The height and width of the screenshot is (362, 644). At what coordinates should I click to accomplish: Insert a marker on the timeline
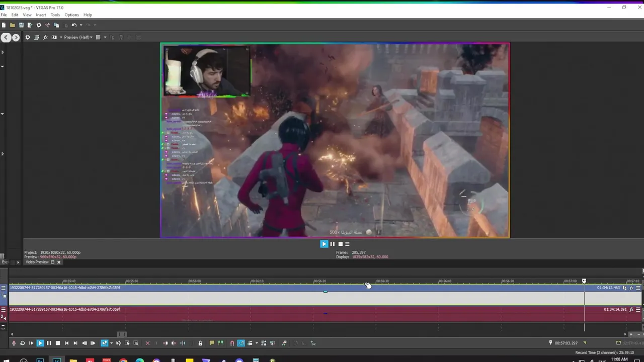tap(212, 343)
